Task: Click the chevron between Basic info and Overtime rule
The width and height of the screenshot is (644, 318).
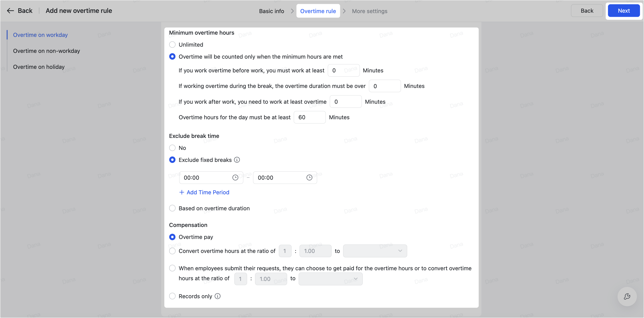Action: coord(292,11)
